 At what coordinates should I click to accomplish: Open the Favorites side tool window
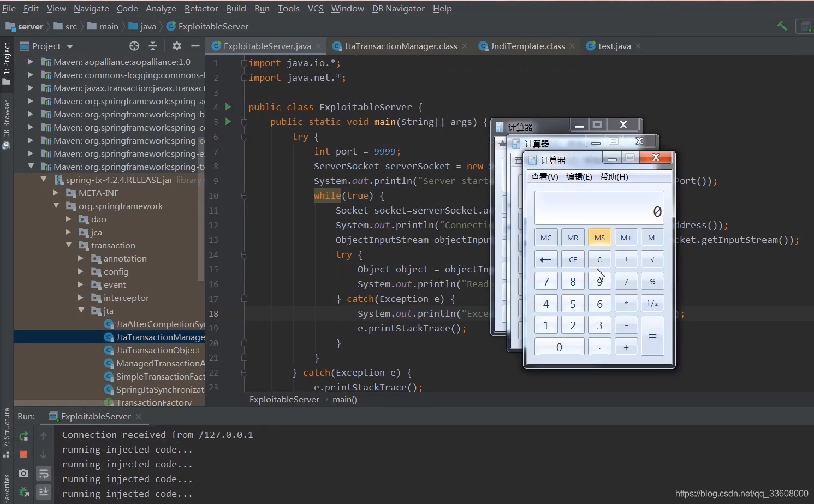(x=7, y=488)
